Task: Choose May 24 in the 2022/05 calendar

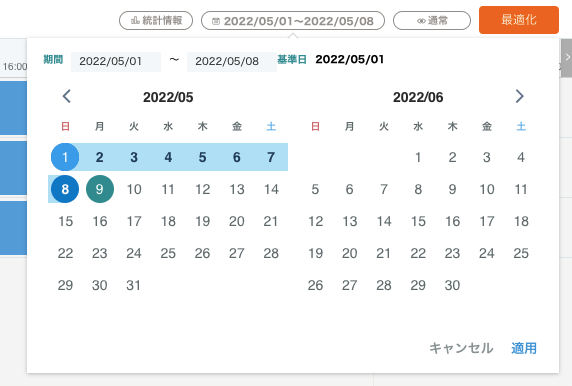Action: [134, 253]
